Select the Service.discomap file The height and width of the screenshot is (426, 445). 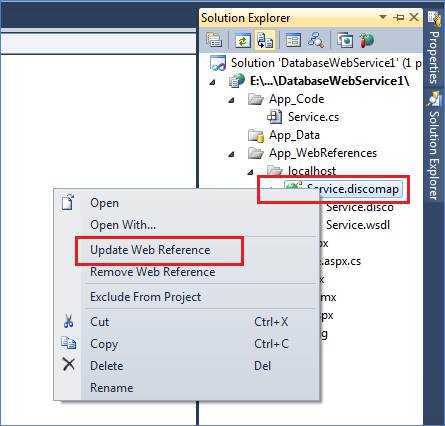[352, 189]
